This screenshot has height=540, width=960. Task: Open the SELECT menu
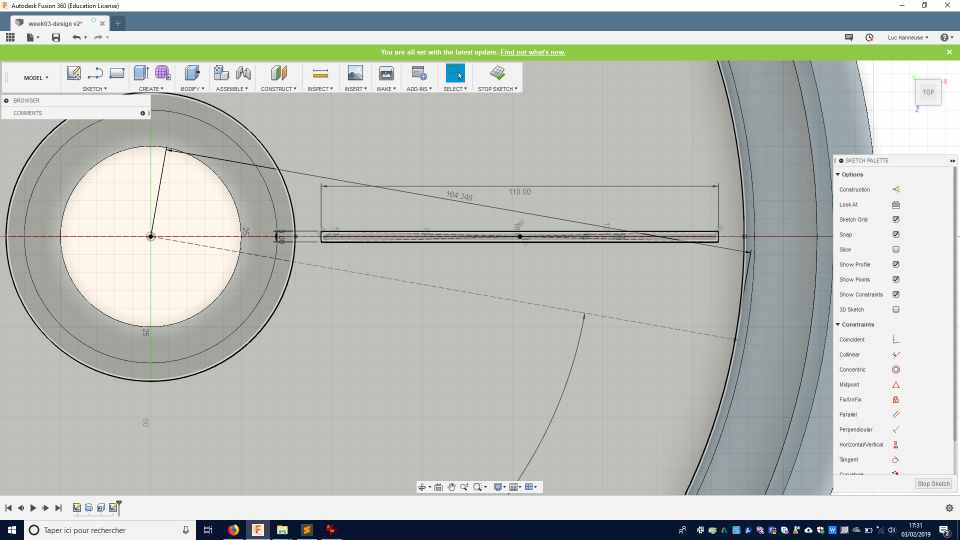pos(455,89)
